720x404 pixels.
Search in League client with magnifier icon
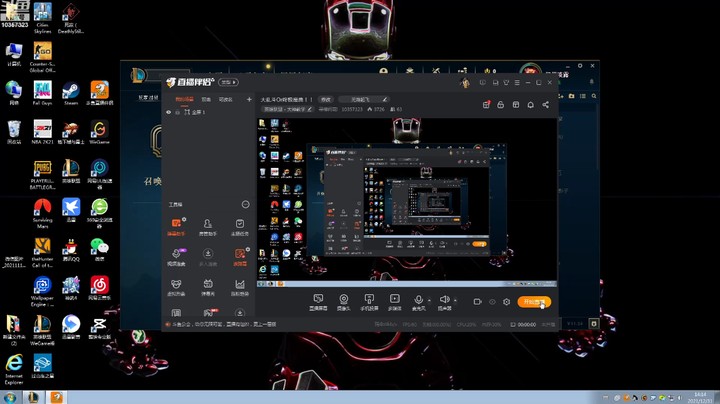tap(594, 96)
